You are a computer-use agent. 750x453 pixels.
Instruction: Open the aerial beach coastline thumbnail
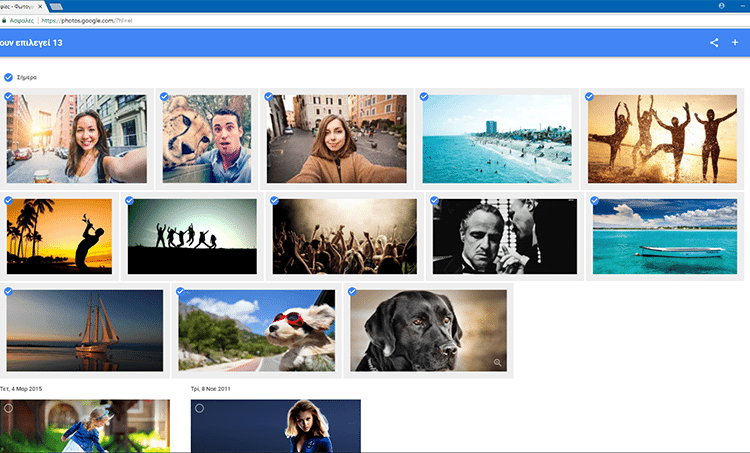tap(497, 139)
